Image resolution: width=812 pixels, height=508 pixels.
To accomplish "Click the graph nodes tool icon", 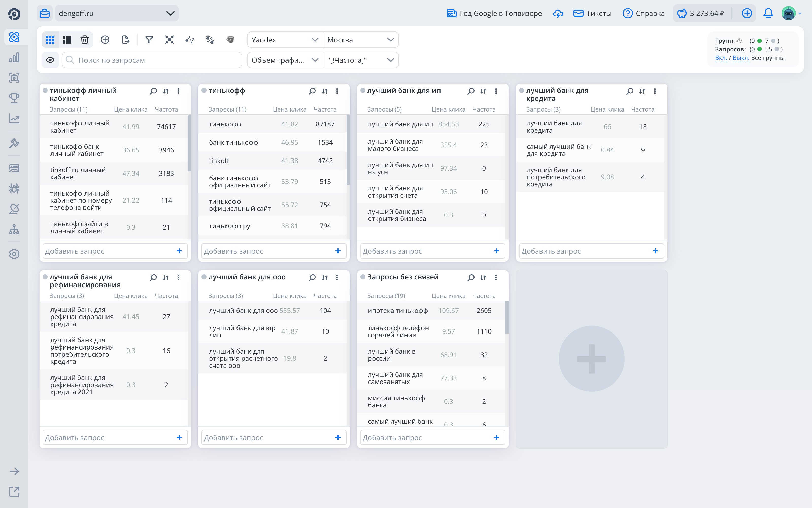I will [190, 40].
